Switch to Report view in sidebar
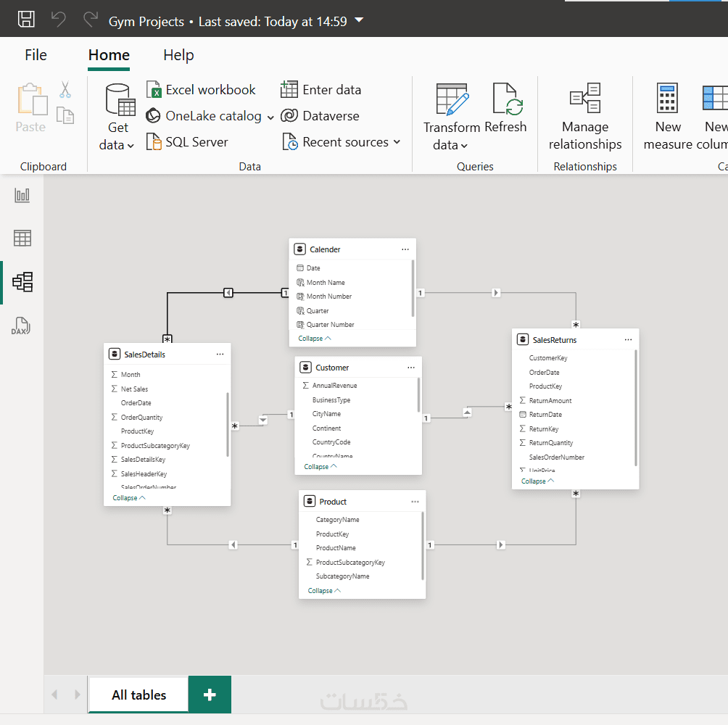The height and width of the screenshot is (725, 728). [22, 196]
